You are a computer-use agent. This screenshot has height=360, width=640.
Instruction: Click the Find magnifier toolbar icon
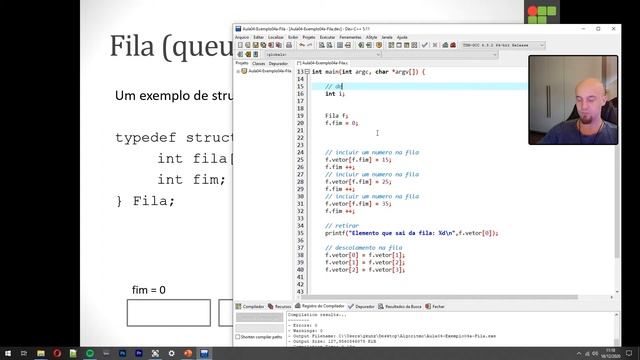coord(322,45)
